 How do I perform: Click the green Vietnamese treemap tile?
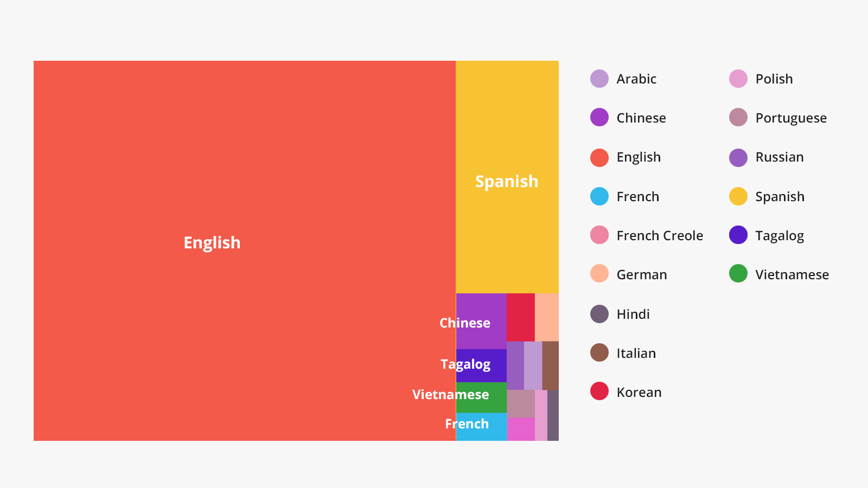(481, 397)
